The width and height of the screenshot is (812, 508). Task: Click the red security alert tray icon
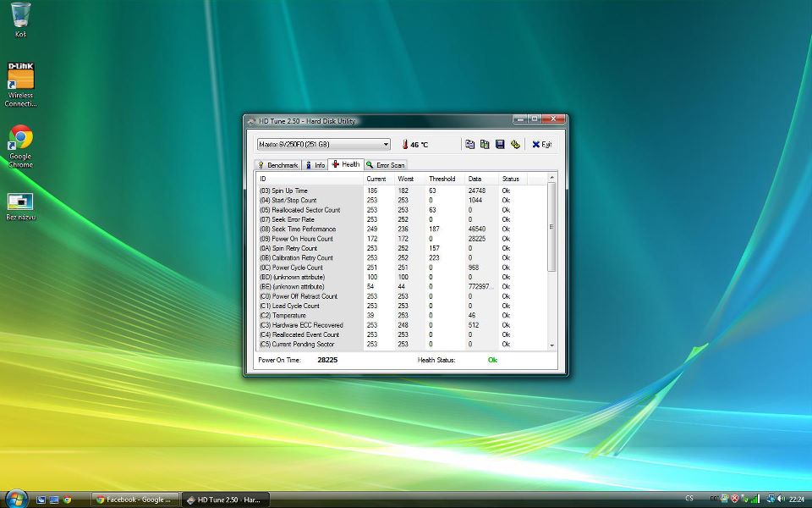click(x=734, y=500)
